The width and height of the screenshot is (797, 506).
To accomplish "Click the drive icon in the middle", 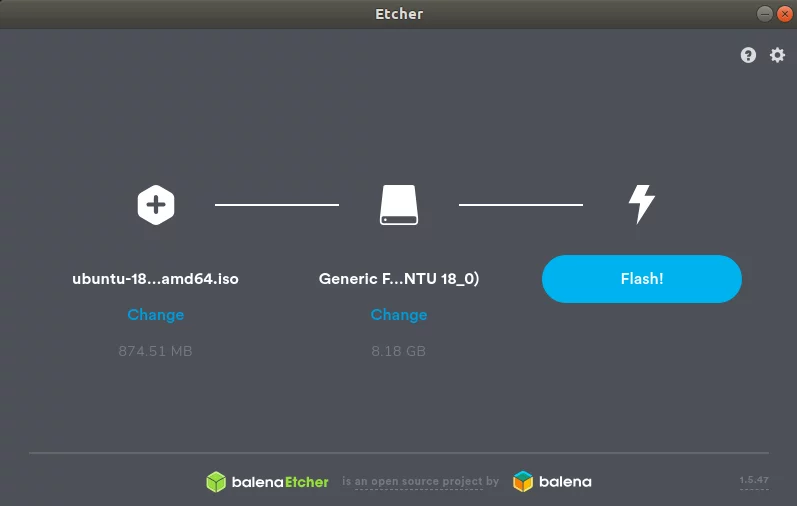I will click(399, 205).
